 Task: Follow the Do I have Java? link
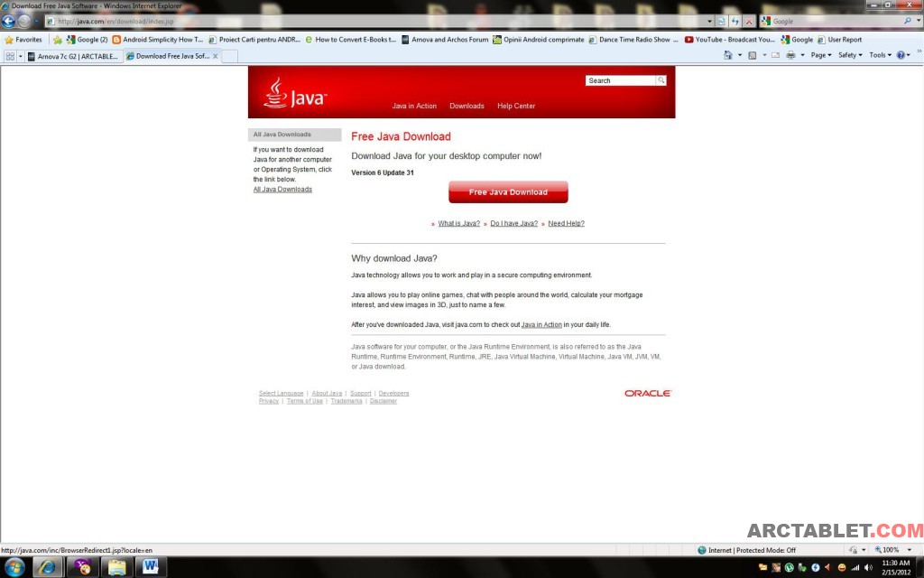point(513,224)
